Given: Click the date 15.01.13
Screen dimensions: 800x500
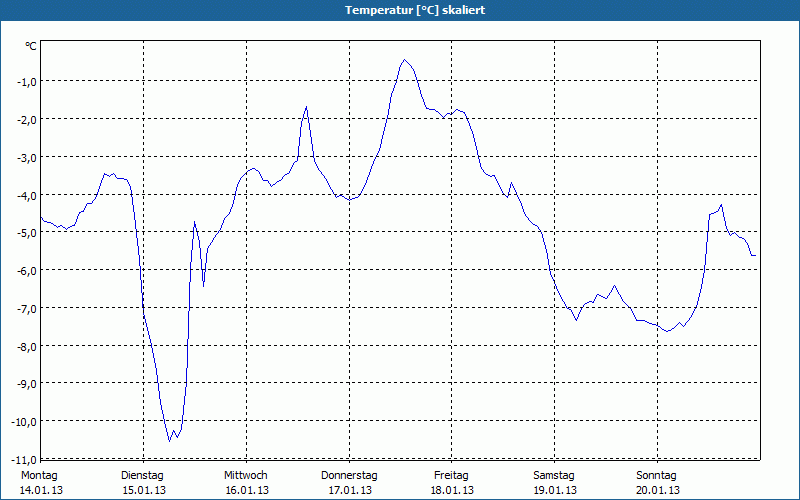Looking at the screenshot, I should pos(144,490).
